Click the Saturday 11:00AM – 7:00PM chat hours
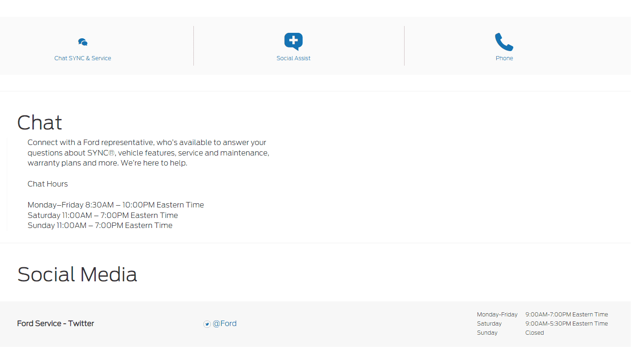This screenshot has width=644, height=352. (103, 215)
